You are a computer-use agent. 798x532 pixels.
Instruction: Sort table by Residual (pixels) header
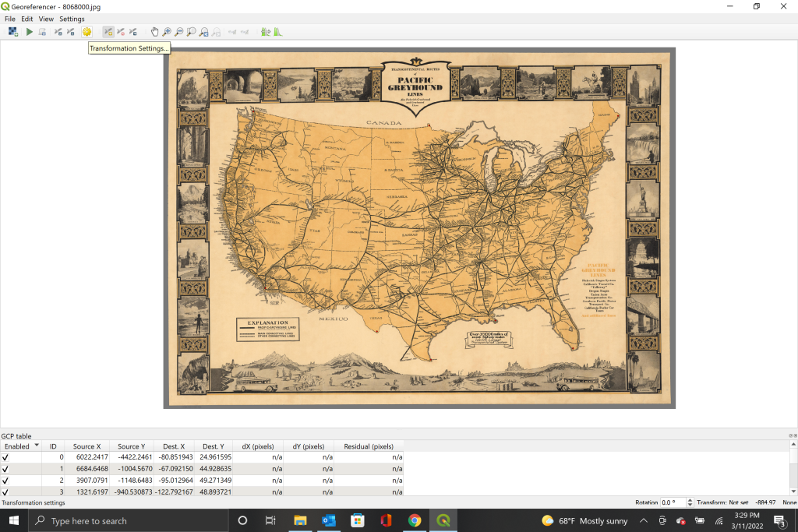(x=368, y=446)
